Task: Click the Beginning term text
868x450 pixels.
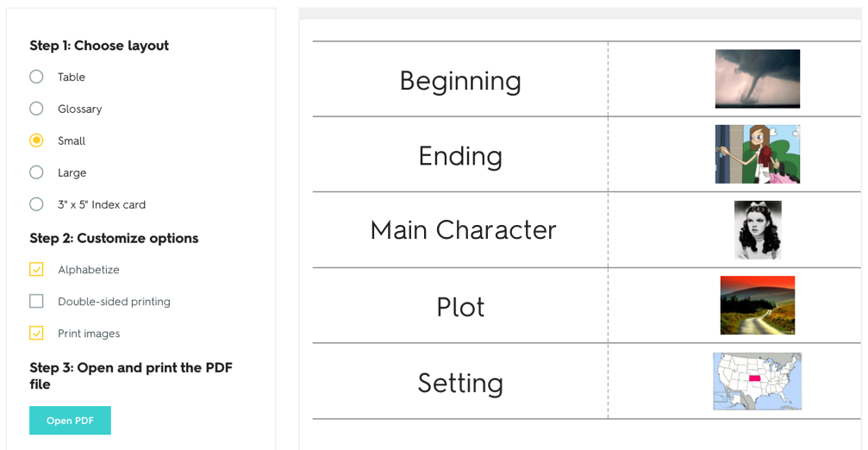Action: pyautogui.click(x=460, y=82)
